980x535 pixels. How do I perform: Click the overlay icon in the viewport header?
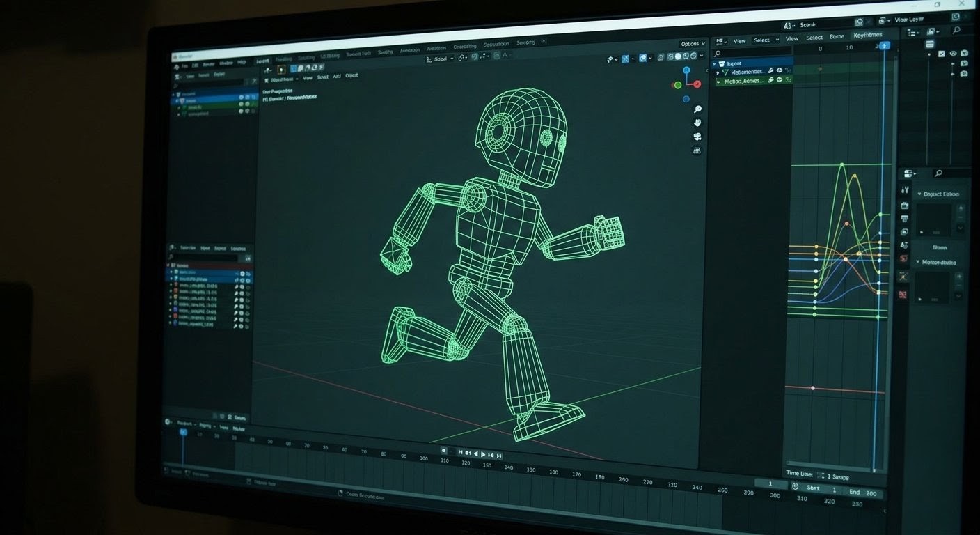coord(643,58)
